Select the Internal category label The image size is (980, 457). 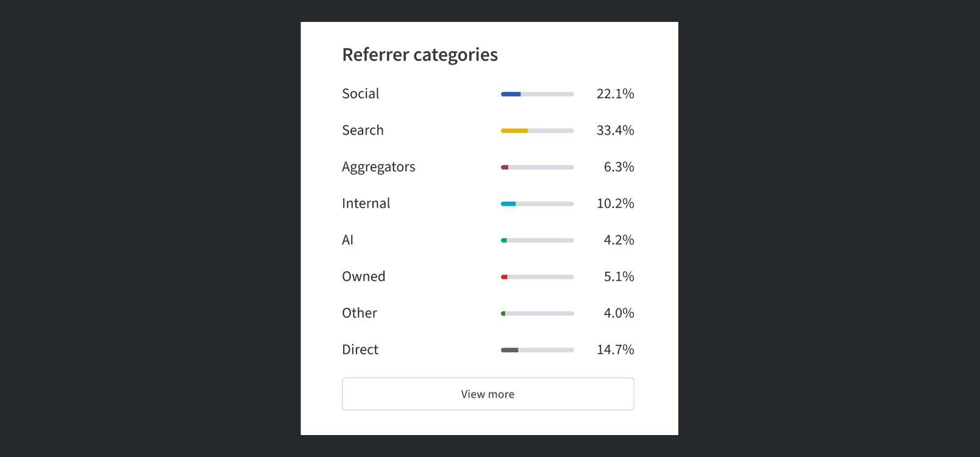pyautogui.click(x=366, y=204)
